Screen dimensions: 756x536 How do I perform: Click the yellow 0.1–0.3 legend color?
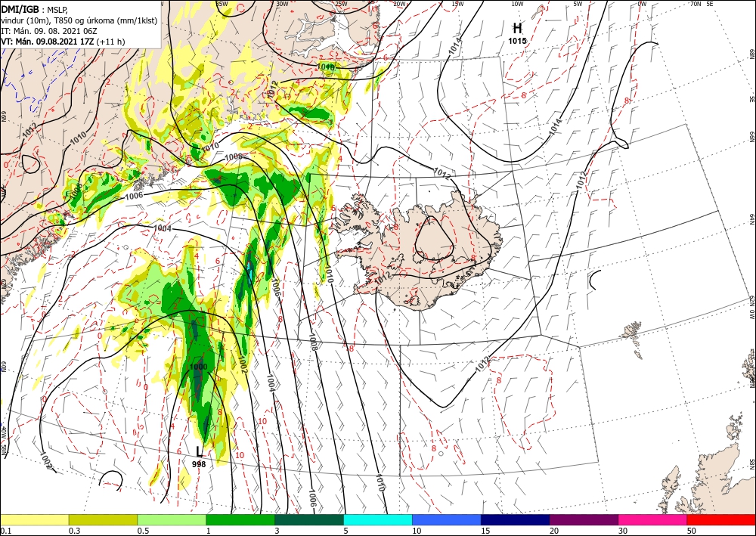point(34,519)
